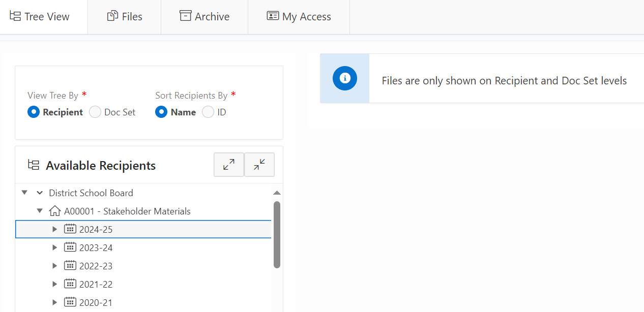This screenshot has width=644, height=312.
Task: Choose the Recipient view radio button
Action: point(34,112)
